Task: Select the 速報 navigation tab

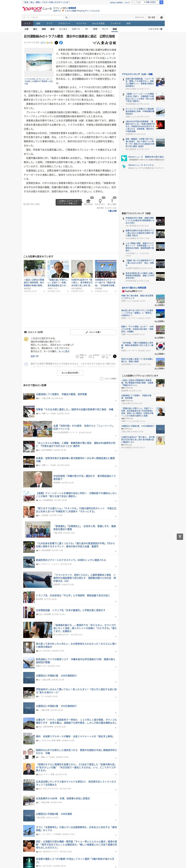Action: [x=38, y=24]
